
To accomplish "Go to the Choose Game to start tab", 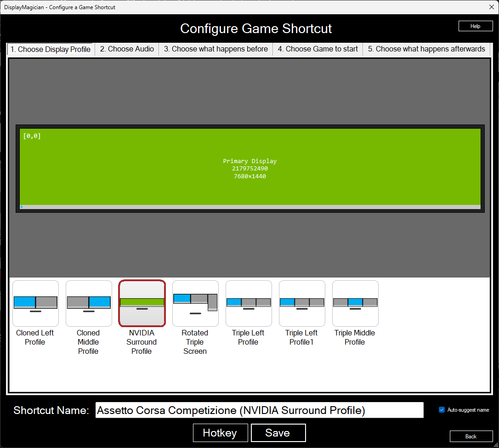I will pos(318,49).
